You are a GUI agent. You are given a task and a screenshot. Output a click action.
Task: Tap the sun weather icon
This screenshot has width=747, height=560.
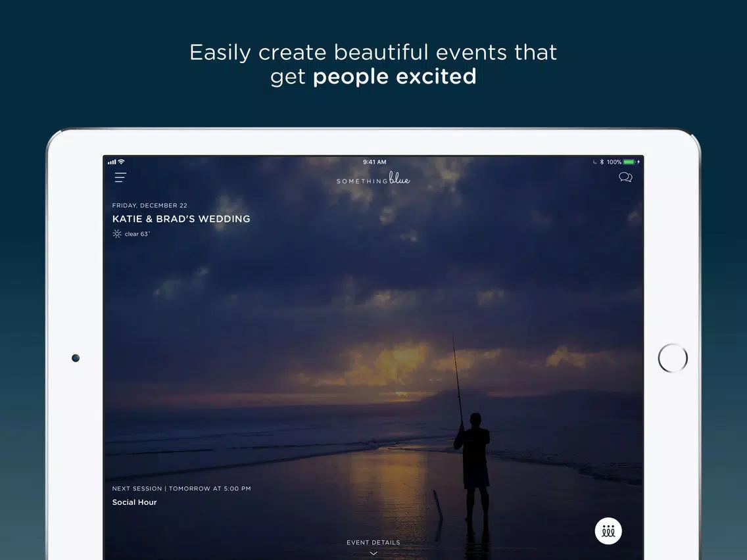click(117, 234)
